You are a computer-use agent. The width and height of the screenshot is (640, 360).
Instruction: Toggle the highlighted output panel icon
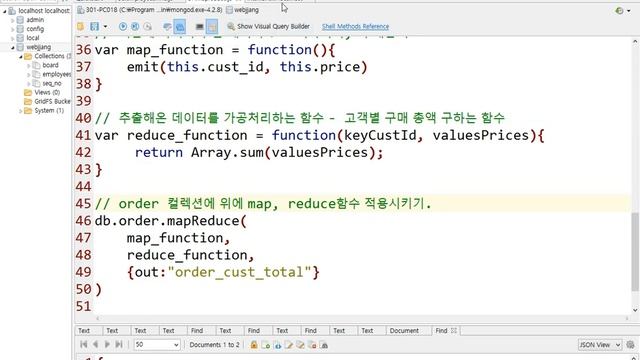click(212, 27)
